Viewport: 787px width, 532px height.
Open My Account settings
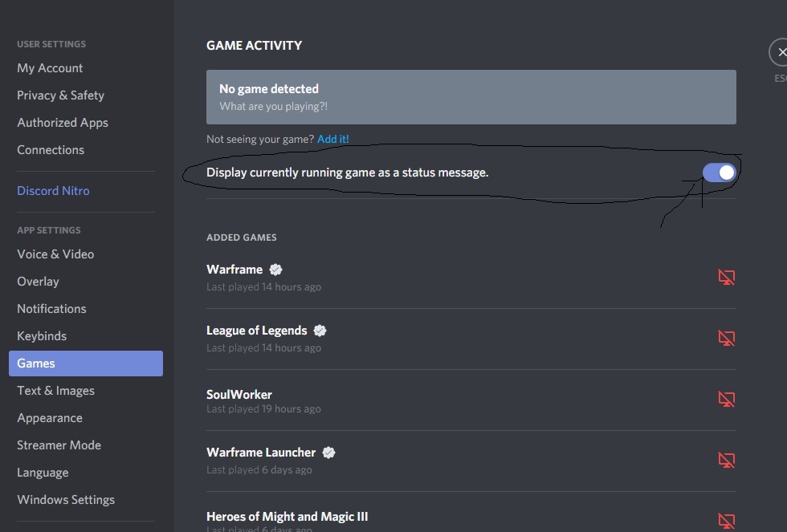coord(50,68)
